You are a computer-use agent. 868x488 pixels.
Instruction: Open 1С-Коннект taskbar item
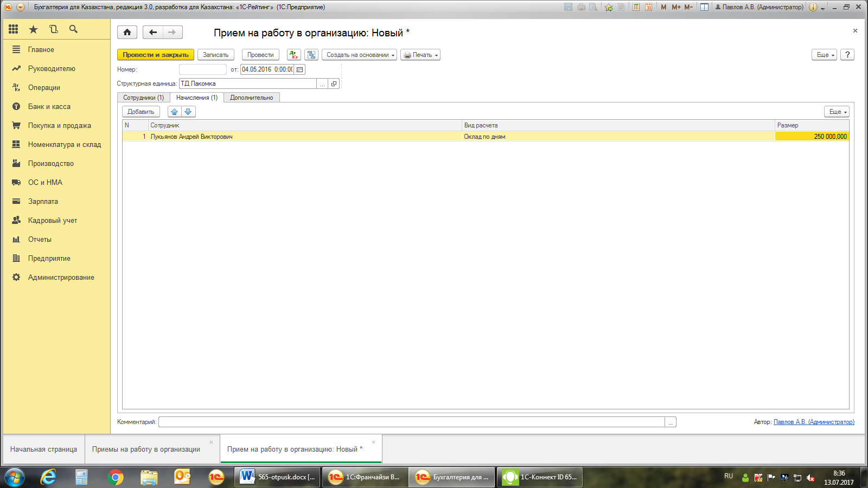pyautogui.click(x=540, y=477)
